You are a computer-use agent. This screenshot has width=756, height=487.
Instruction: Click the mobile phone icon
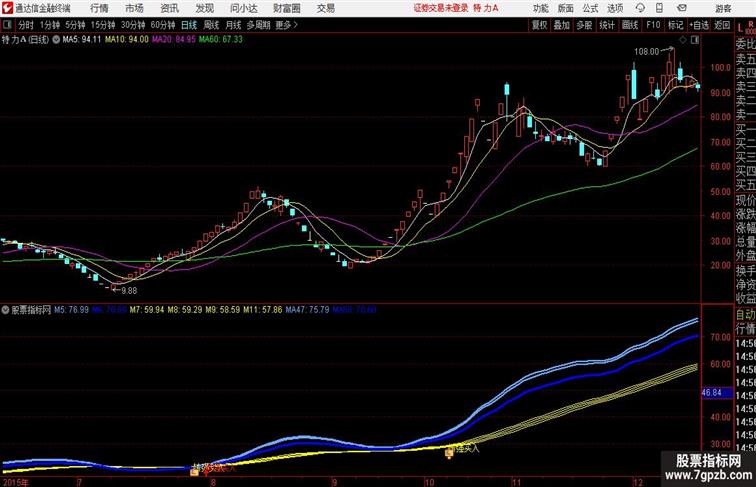659,8
